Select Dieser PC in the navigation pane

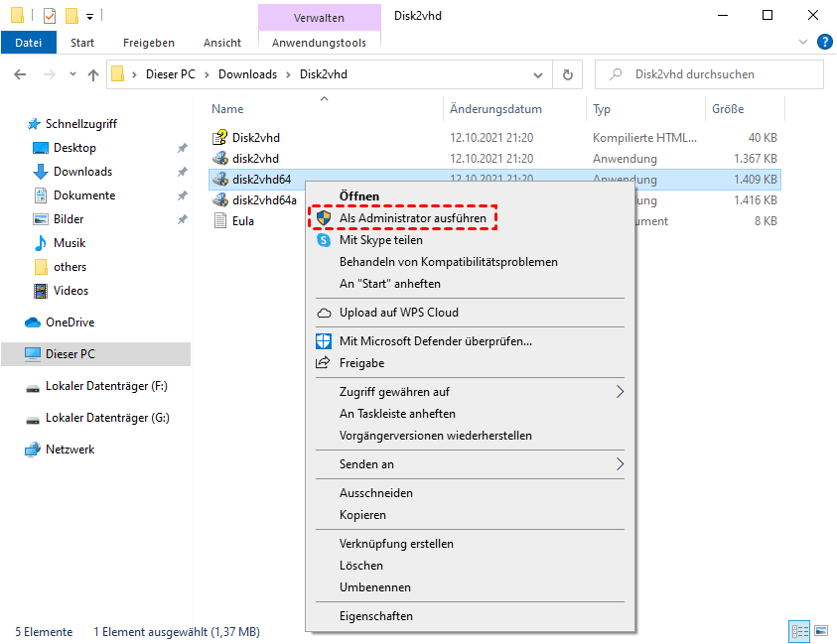(x=96, y=353)
